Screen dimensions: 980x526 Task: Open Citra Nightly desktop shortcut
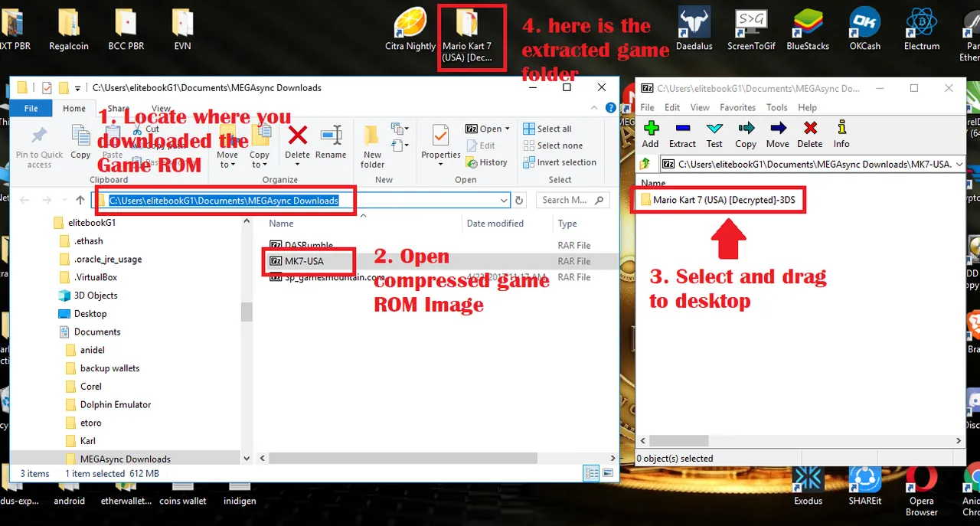tap(410, 31)
